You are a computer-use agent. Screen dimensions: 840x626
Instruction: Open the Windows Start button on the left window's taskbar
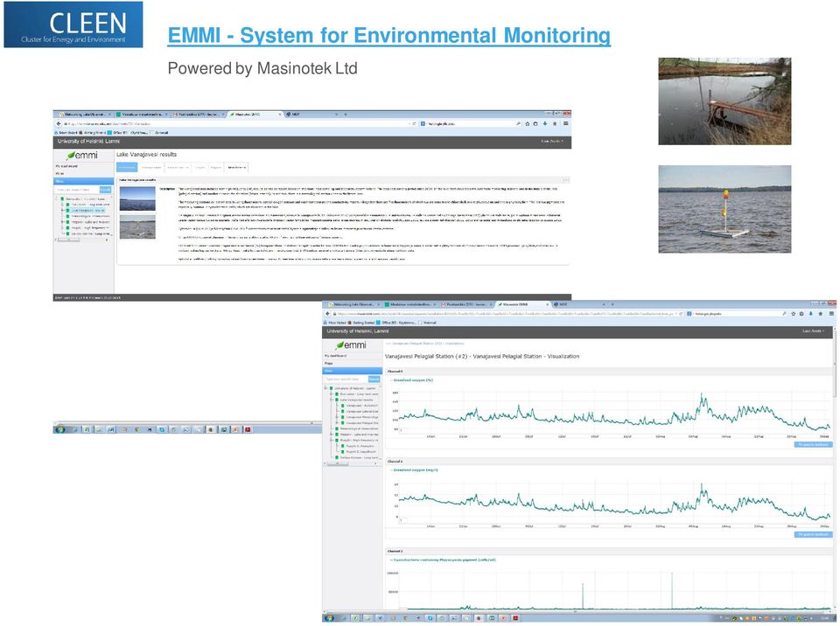[60, 429]
